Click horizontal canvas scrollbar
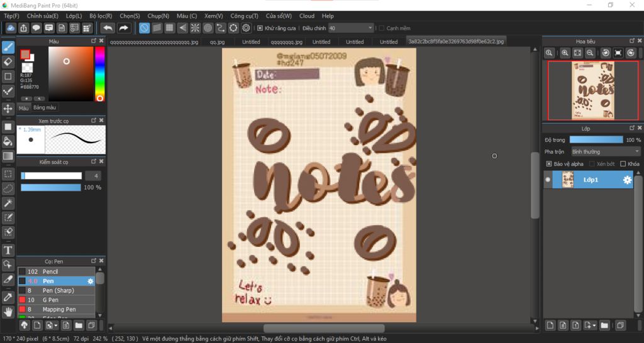 pos(324,328)
